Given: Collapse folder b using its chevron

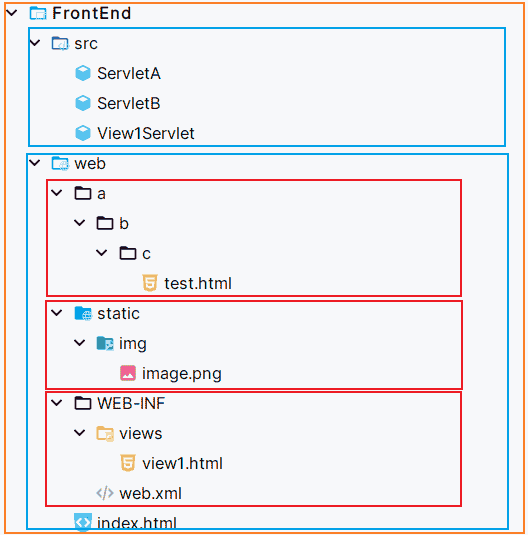Looking at the screenshot, I should pyautogui.click(x=80, y=223).
